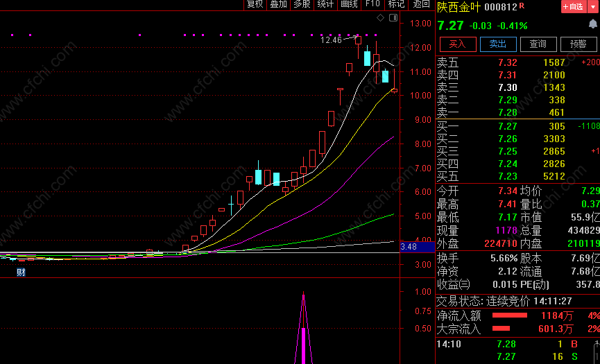
Task: Click the red 买入 buy button
Action: pos(458,44)
